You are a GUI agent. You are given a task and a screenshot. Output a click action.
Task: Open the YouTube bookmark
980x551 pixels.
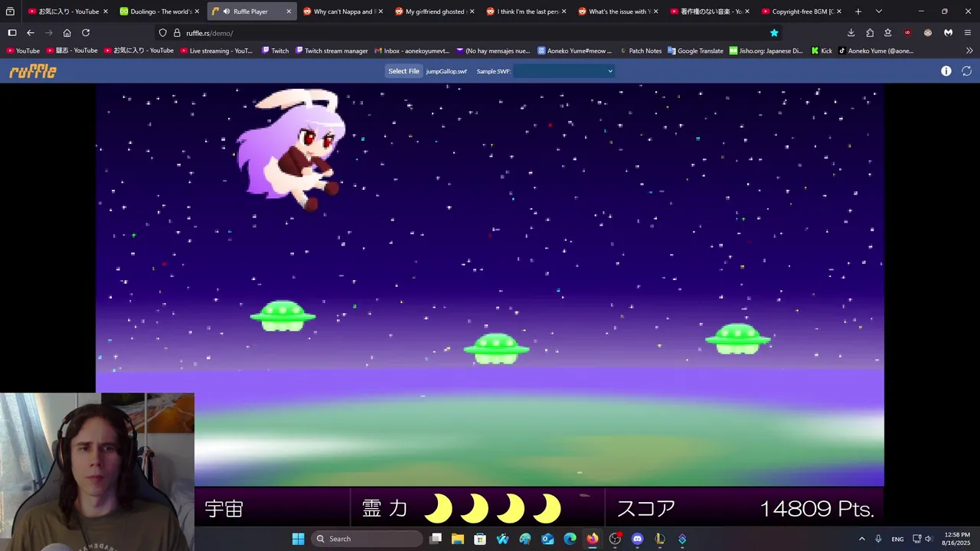[23, 51]
